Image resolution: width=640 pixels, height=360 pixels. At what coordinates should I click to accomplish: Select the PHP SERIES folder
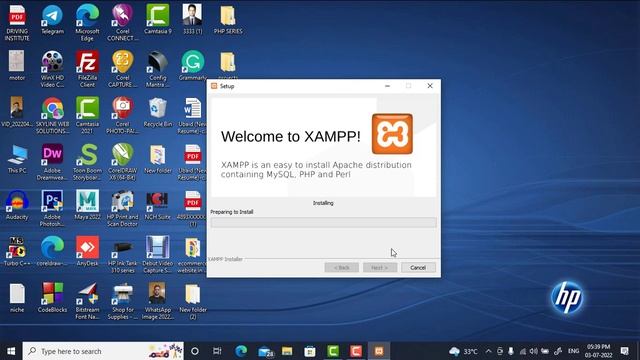point(228,19)
